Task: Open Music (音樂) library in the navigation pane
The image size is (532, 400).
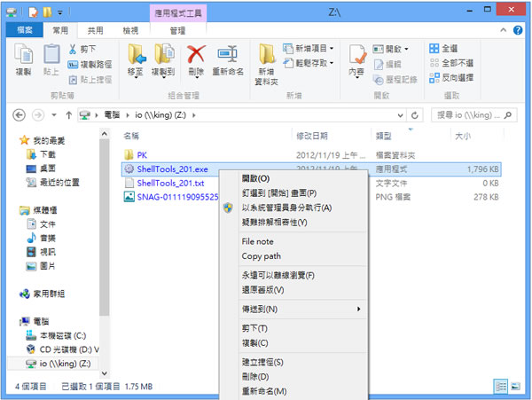Action: pos(41,239)
